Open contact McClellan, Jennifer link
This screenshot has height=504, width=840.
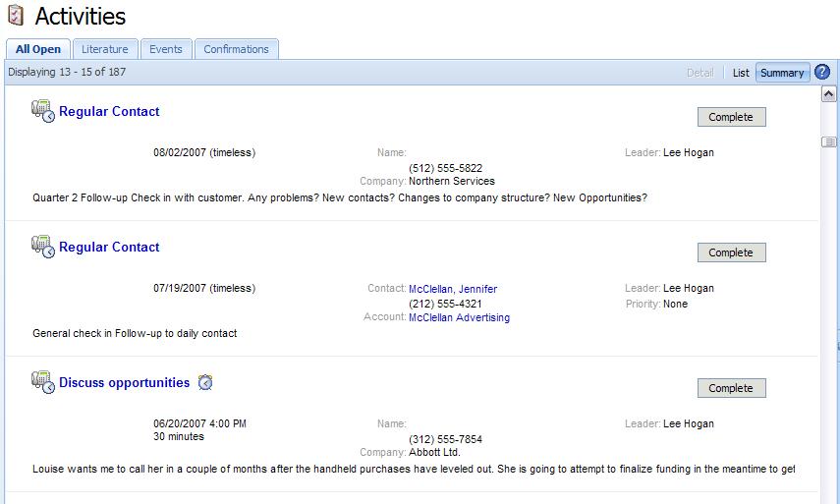[x=453, y=289]
